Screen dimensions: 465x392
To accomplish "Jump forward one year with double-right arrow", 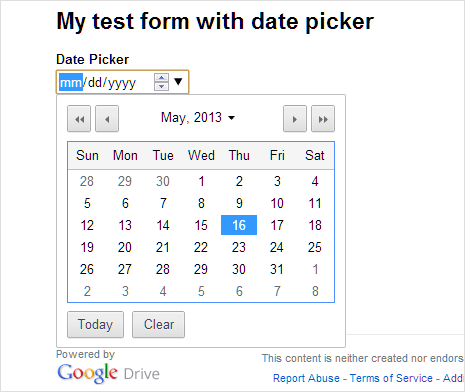I will pyautogui.click(x=323, y=119).
